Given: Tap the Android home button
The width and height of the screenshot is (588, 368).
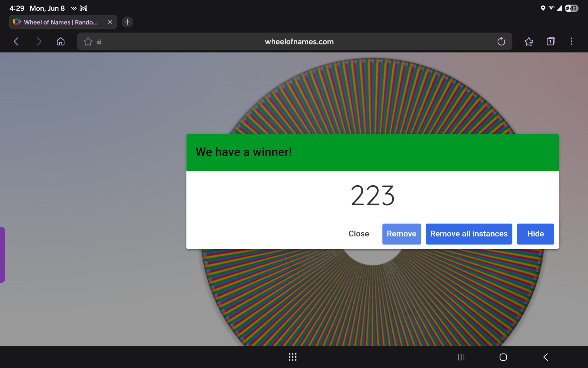Looking at the screenshot, I should coord(503,357).
